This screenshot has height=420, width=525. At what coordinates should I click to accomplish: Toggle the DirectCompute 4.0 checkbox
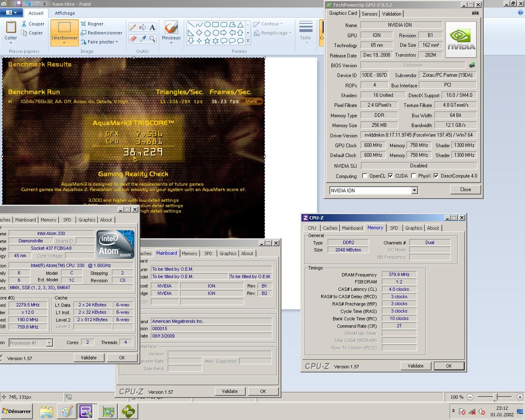436,176
